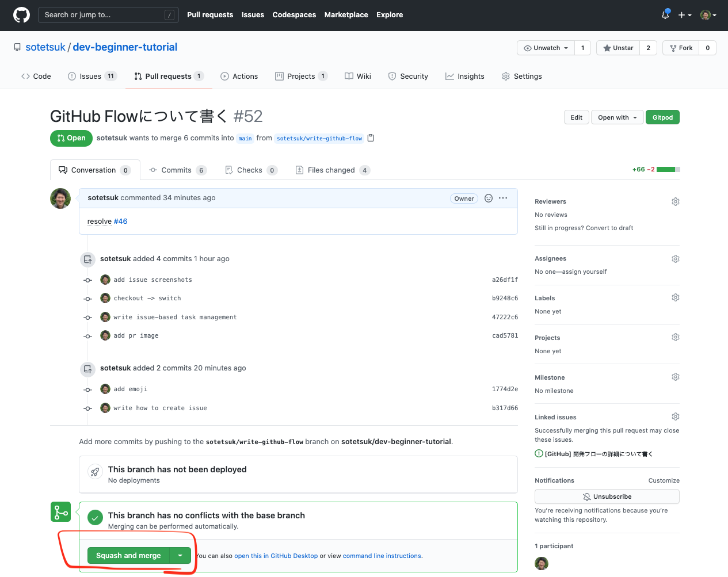
Task: Click Convert to draft link
Action: pos(609,228)
